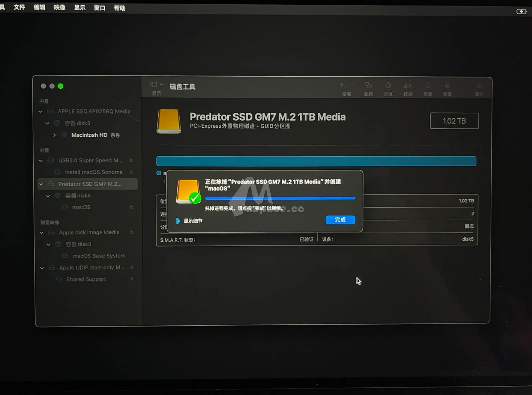Collapse 容器 disk6 chevron

[x=48, y=196]
